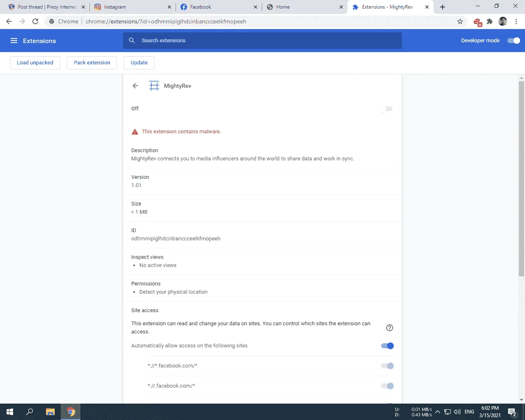This screenshot has width=525, height=420.
Task: Click the MightyRev extension grid icon
Action: 154,86
